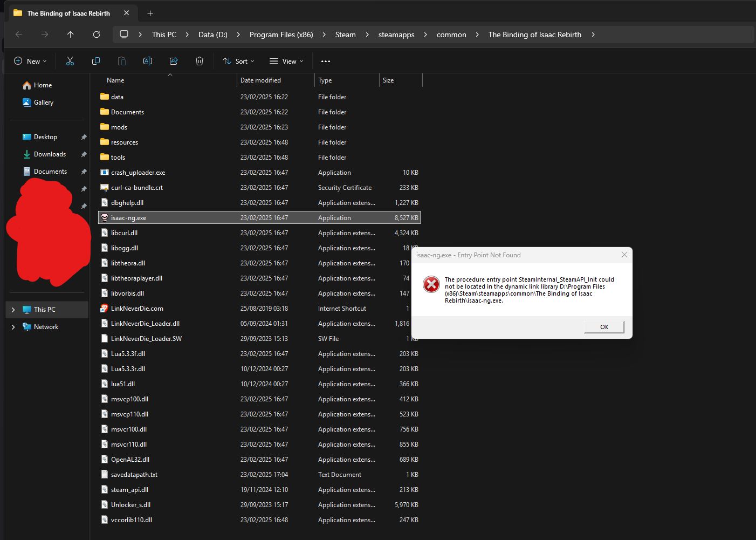Open the Sort dropdown menu
The height and width of the screenshot is (540, 756).
click(x=238, y=61)
